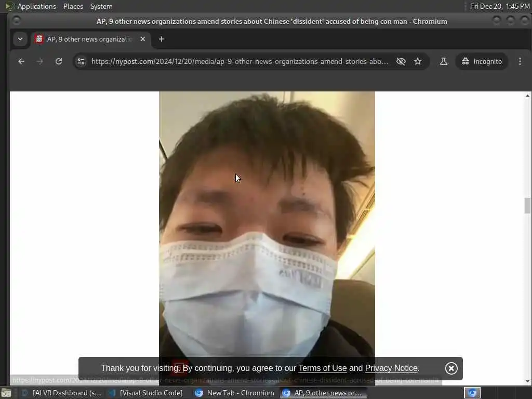Expand the tab search dropdown

(20, 39)
